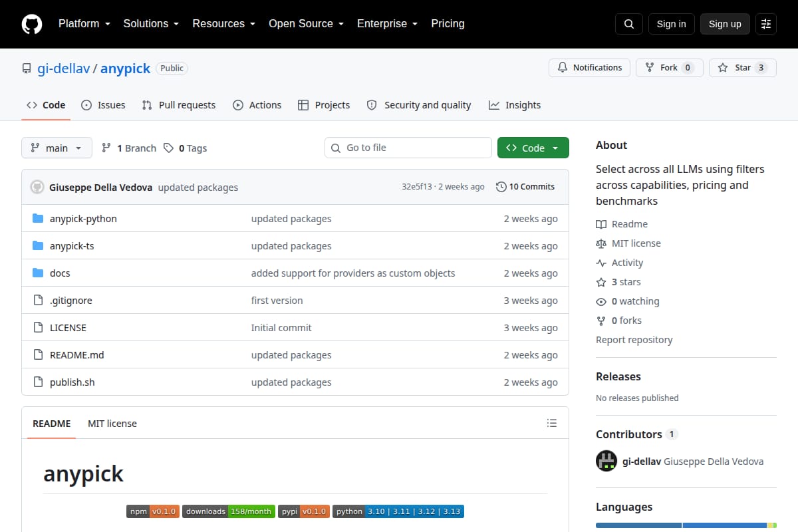Image resolution: width=798 pixels, height=532 pixels.
Task: Open the Solutions menu
Action: (151, 24)
